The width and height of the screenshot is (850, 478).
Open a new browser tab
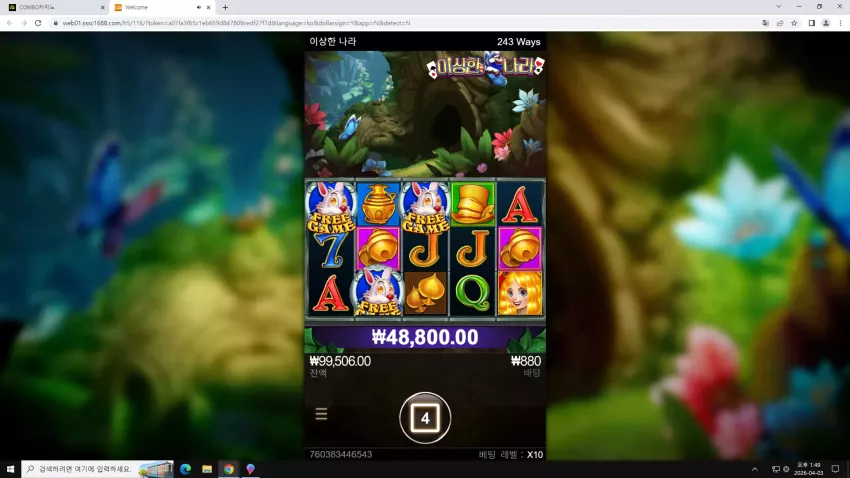click(x=225, y=7)
